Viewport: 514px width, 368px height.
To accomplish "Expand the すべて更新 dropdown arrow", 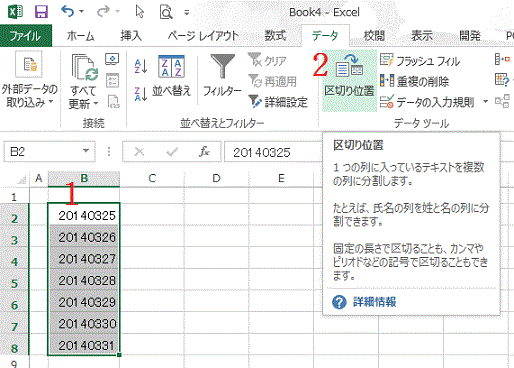I will coord(96,103).
